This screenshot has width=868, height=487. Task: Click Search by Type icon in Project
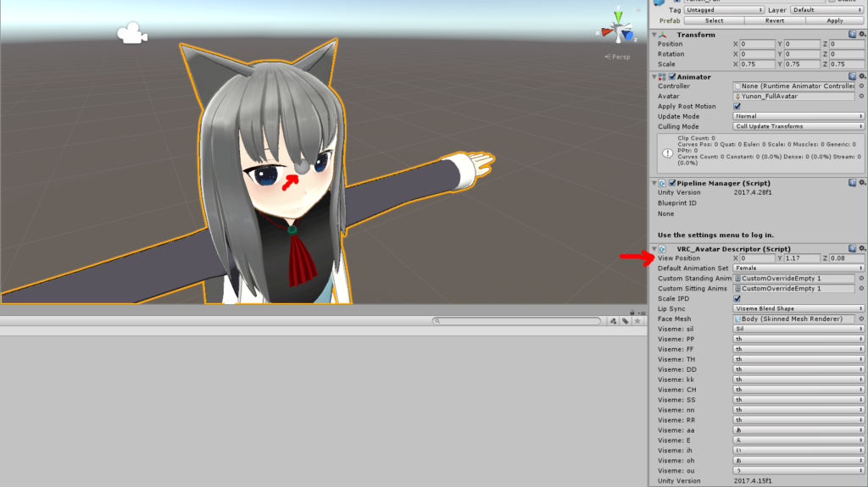[x=614, y=321]
